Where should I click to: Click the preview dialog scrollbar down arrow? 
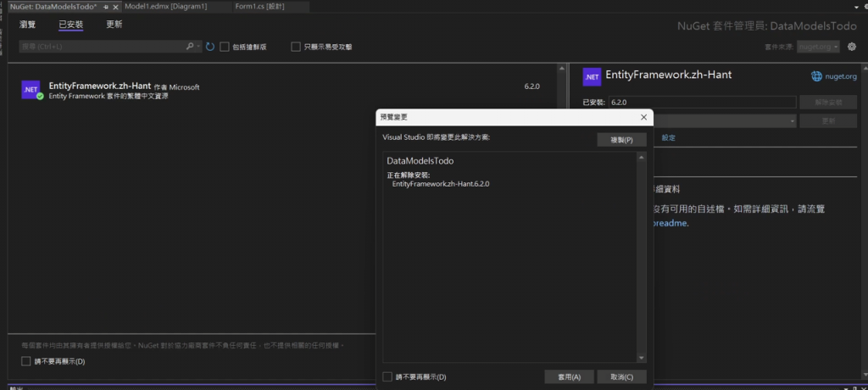click(x=642, y=359)
